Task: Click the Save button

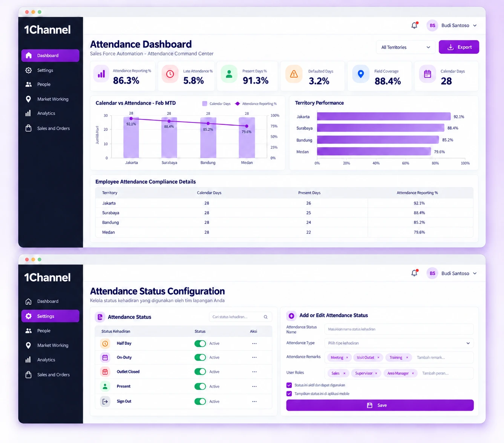Action: tap(380, 405)
